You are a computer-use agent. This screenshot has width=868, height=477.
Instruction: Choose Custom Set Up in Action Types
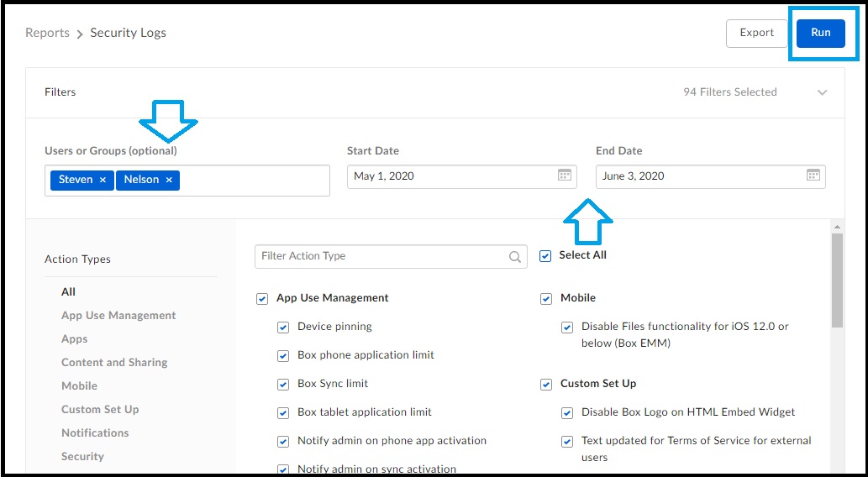(100, 410)
